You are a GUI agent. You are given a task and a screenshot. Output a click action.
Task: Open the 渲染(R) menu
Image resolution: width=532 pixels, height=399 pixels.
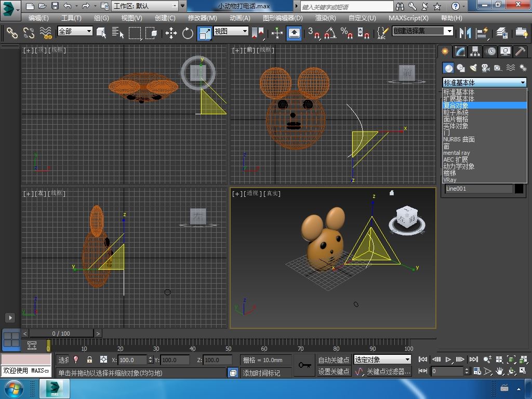[x=325, y=18]
